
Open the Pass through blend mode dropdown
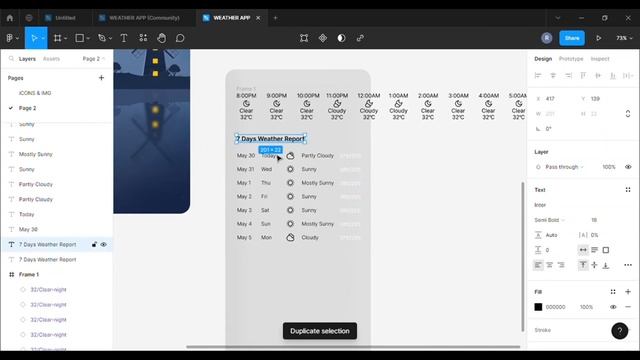coord(564,167)
